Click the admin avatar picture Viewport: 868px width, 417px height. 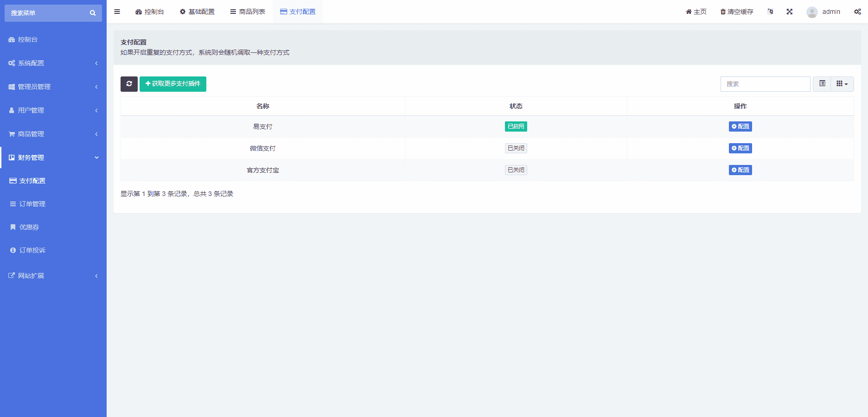[x=812, y=12]
